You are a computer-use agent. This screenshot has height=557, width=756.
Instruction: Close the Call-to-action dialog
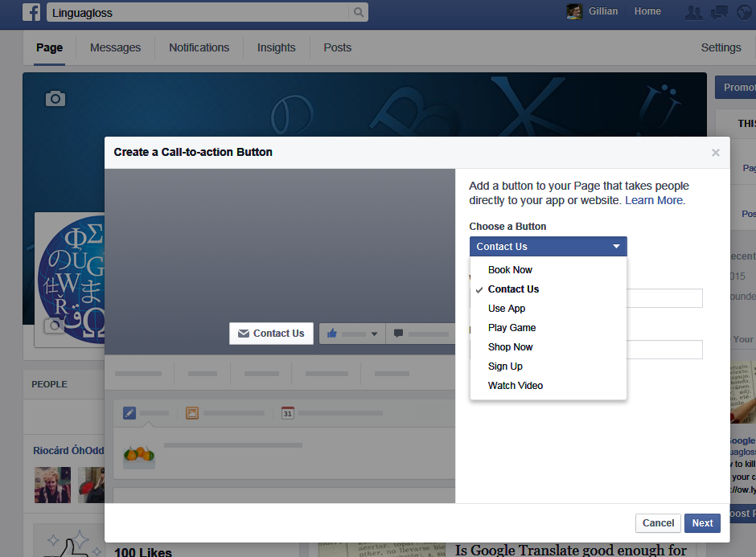(716, 153)
